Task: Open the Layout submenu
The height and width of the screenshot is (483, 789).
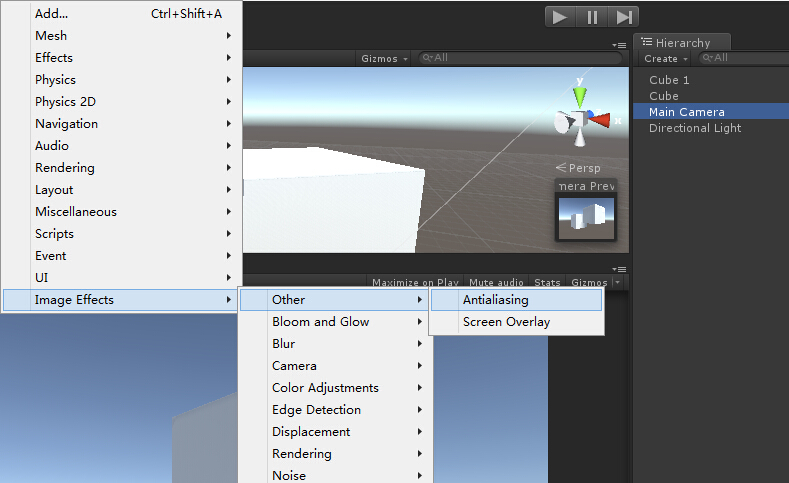Action: click(x=122, y=190)
